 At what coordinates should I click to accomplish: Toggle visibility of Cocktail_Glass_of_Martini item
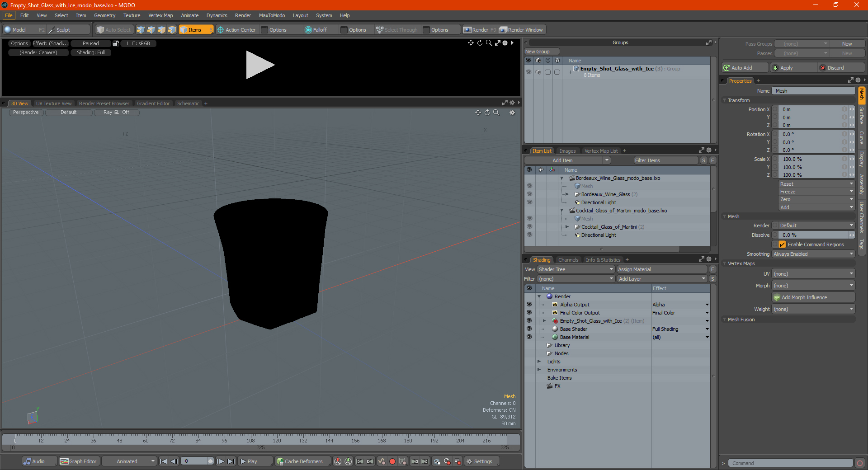click(529, 227)
